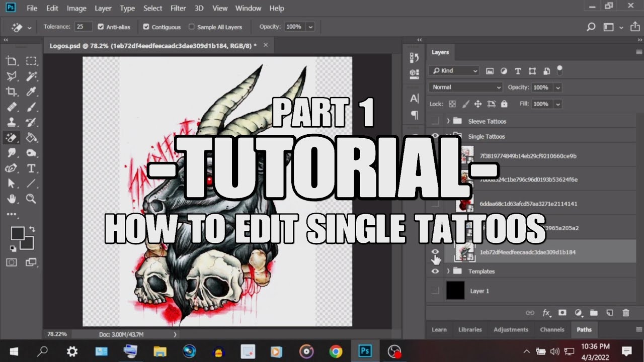This screenshot has width=644, height=362.
Task: Select the Artboard tool
Action: tap(11, 61)
